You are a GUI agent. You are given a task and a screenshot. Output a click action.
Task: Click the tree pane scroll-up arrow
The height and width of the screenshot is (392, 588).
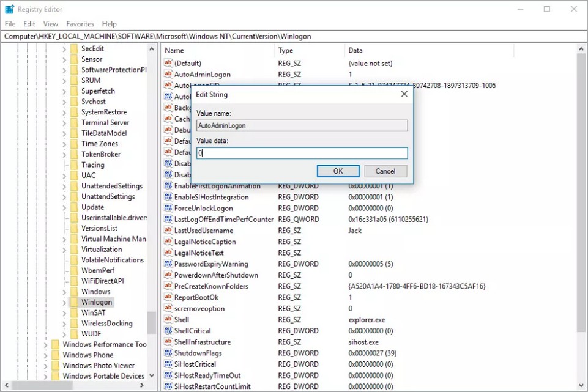(152, 49)
